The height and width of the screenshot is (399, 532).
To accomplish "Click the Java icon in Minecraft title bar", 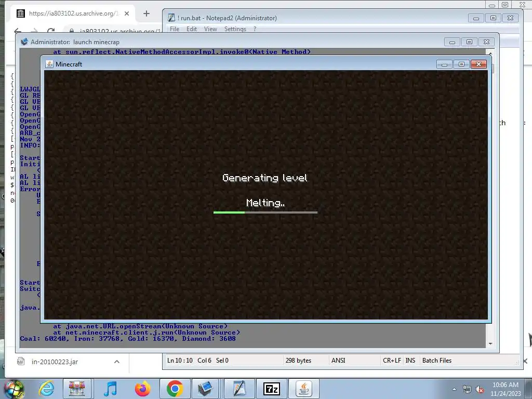I will [49, 64].
